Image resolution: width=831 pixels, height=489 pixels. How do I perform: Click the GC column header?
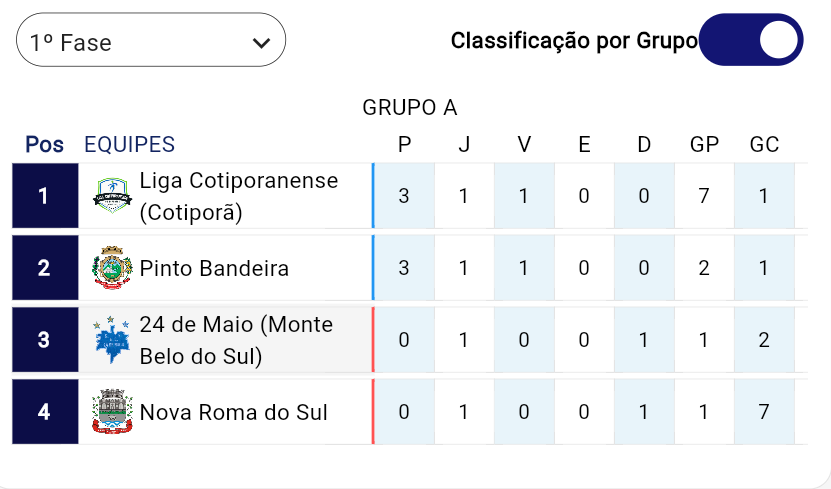click(764, 144)
